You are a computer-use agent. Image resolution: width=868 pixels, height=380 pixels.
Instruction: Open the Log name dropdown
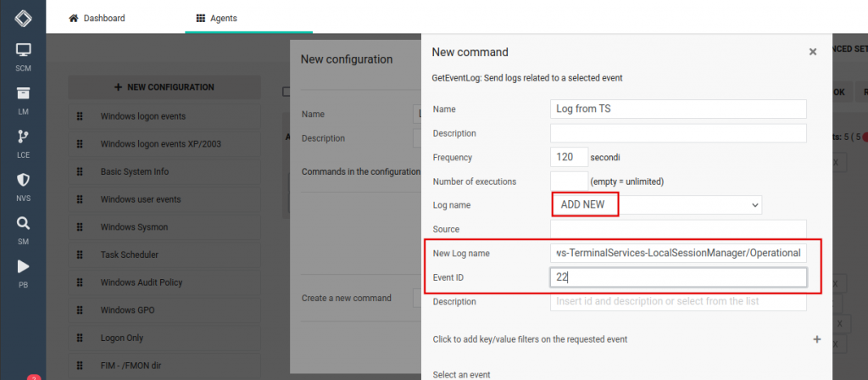[657, 205]
